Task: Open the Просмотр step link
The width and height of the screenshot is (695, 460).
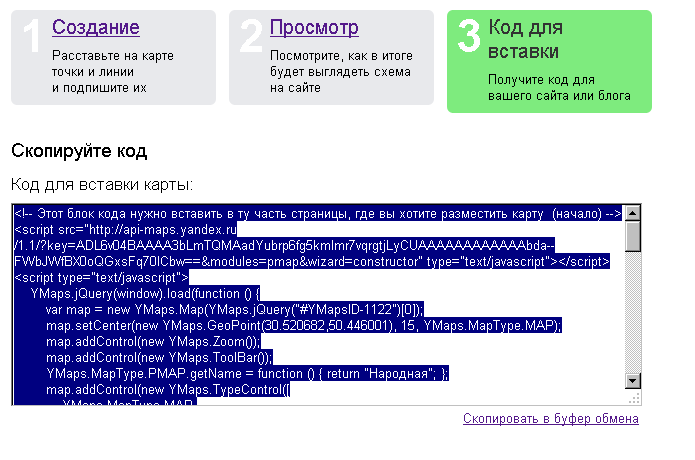Action: [x=314, y=27]
